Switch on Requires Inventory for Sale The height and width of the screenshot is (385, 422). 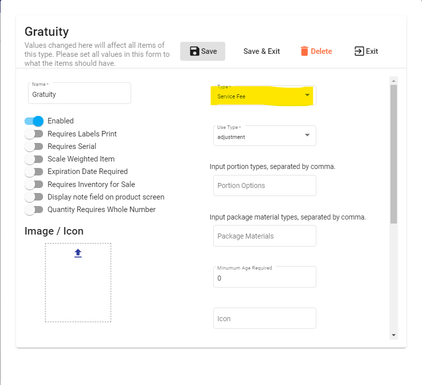coord(34,184)
